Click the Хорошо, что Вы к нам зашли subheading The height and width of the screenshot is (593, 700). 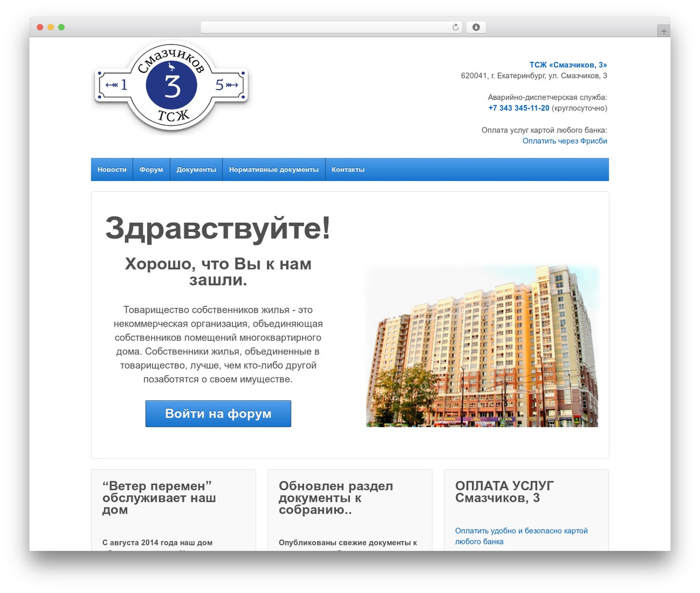(x=218, y=272)
